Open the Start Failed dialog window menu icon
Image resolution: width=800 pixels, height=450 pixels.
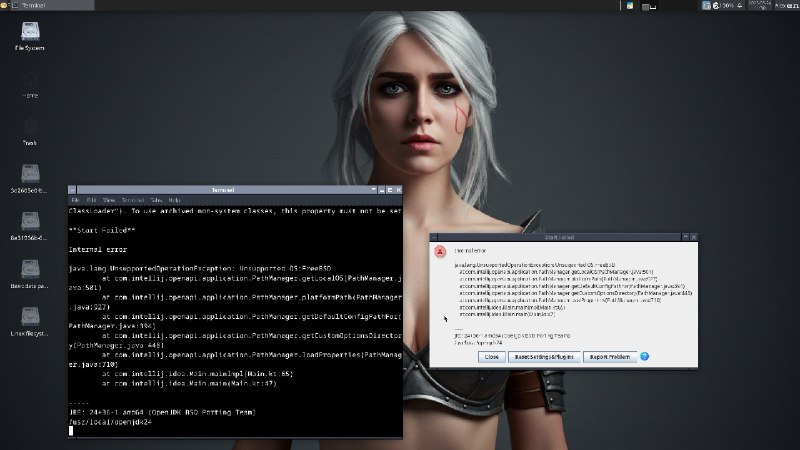click(x=434, y=237)
